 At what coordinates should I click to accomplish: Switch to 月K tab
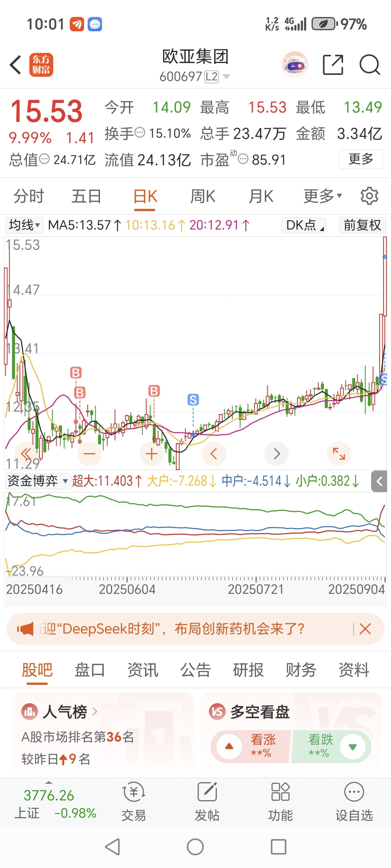click(x=261, y=196)
